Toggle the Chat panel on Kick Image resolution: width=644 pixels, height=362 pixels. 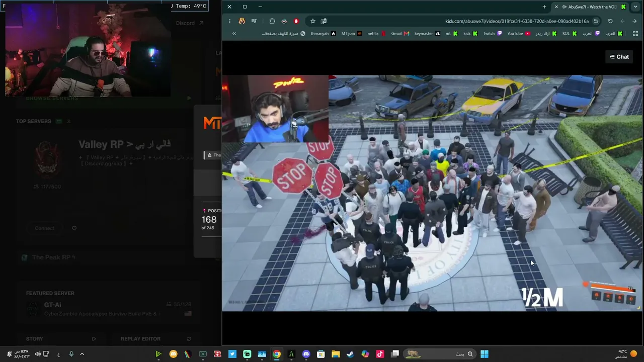point(619,57)
